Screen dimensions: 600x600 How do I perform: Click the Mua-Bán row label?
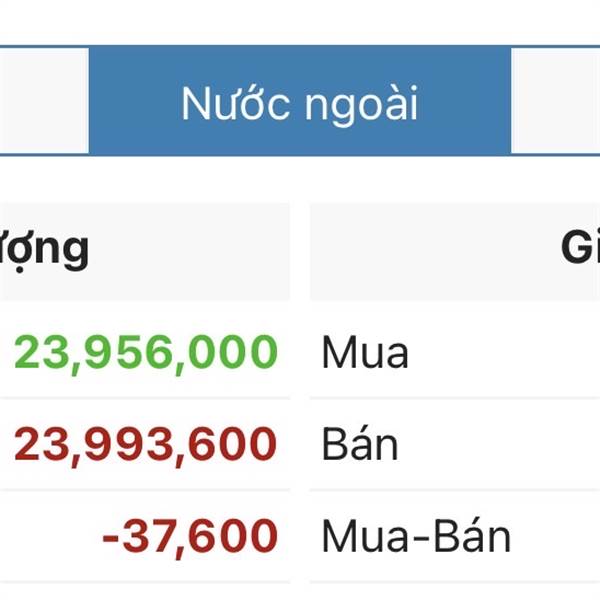point(416,536)
